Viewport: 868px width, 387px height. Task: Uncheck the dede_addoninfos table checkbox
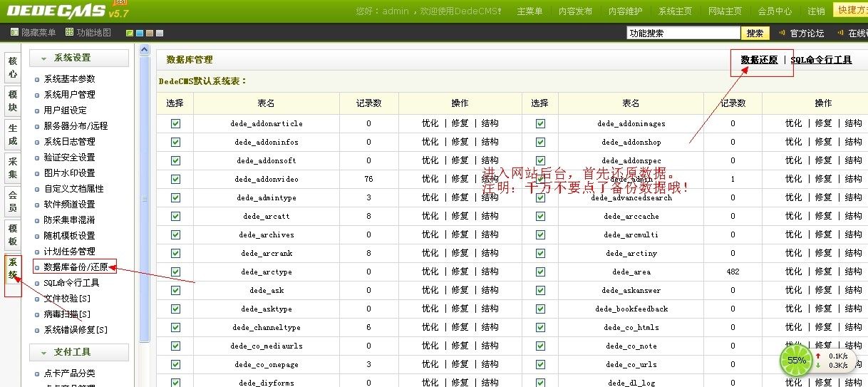[175, 142]
